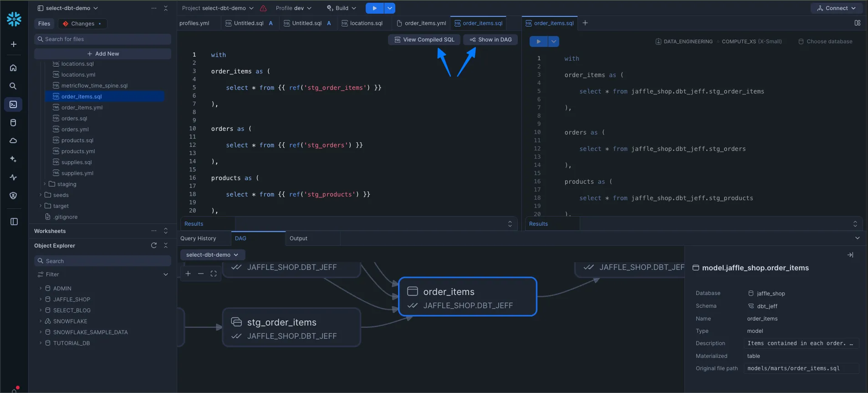868x393 pixels.
Task: Collapse the bottom results panel chevron
Action: click(x=858, y=238)
